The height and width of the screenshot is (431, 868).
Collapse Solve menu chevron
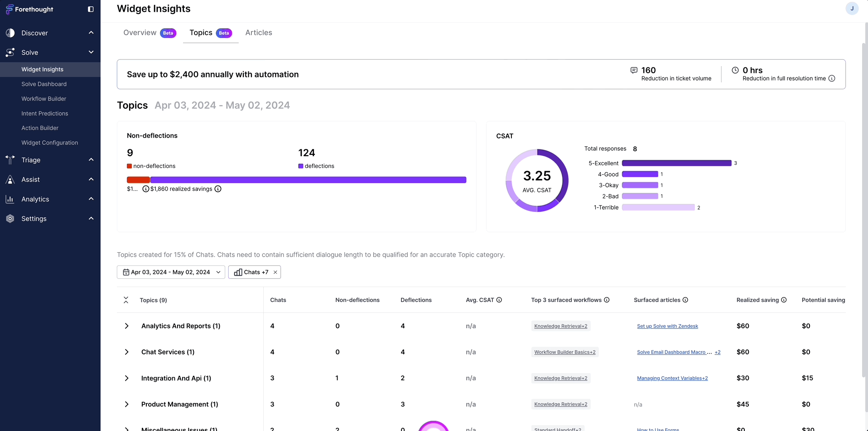point(91,52)
